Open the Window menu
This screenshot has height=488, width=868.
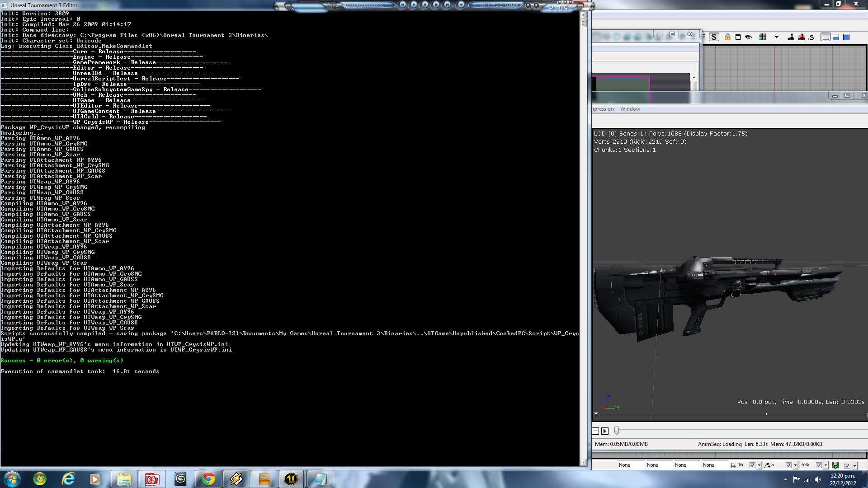tap(630, 109)
